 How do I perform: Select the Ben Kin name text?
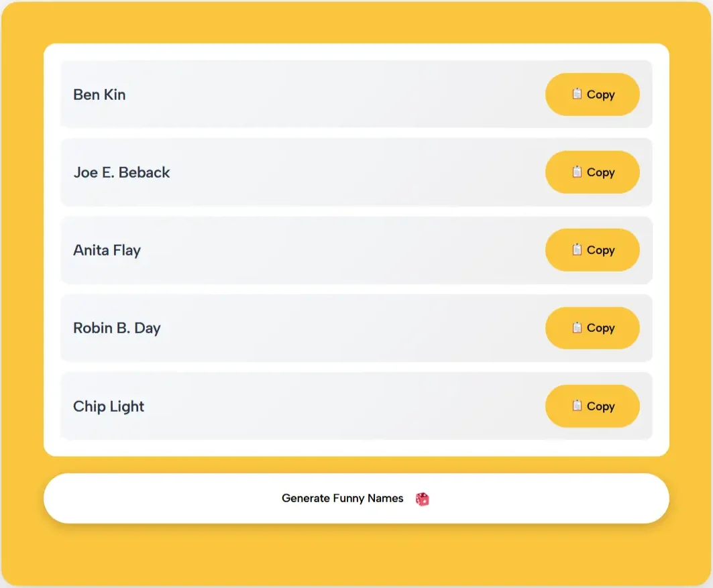(x=99, y=95)
